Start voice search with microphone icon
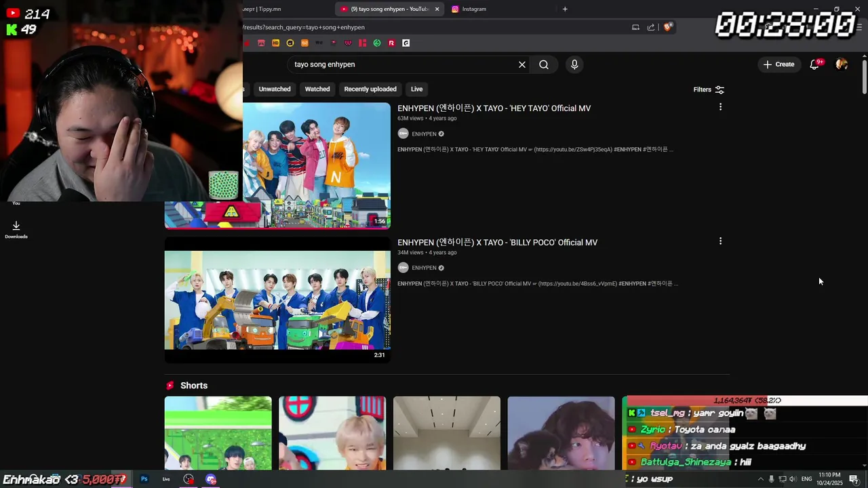The height and width of the screenshot is (488, 868). (x=574, y=64)
